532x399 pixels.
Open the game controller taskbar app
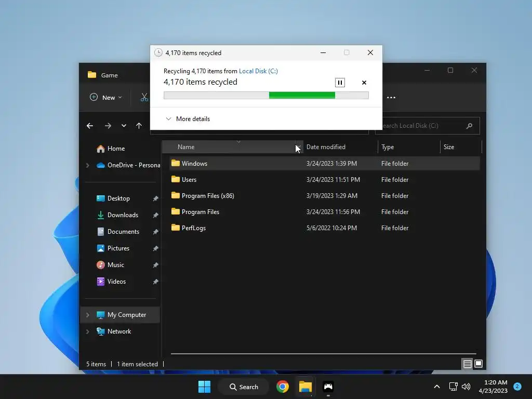(328, 387)
